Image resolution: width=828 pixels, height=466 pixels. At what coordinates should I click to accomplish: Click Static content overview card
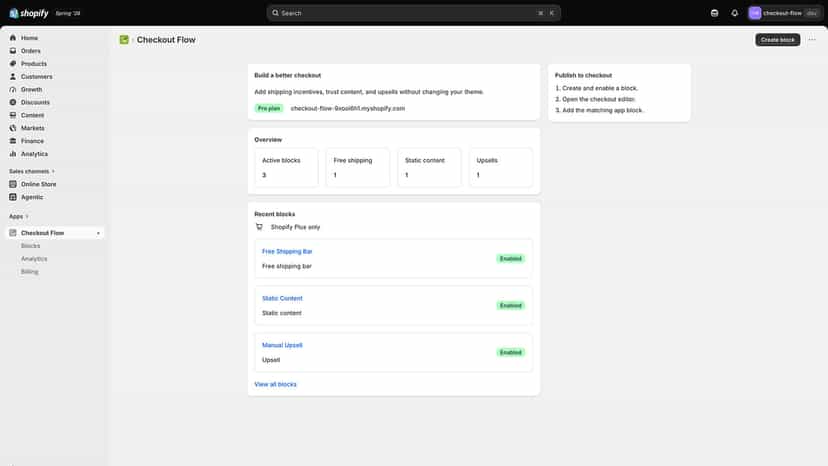pos(429,167)
